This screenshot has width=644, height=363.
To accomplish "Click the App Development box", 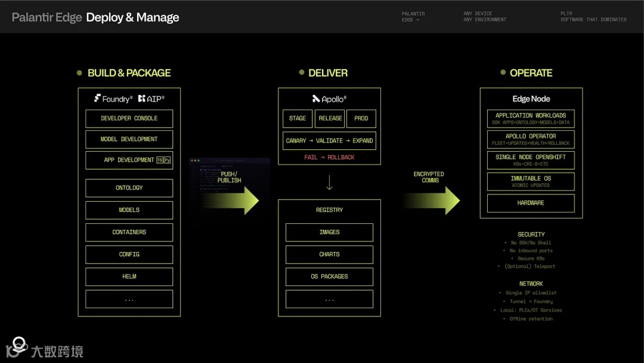I will (129, 160).
